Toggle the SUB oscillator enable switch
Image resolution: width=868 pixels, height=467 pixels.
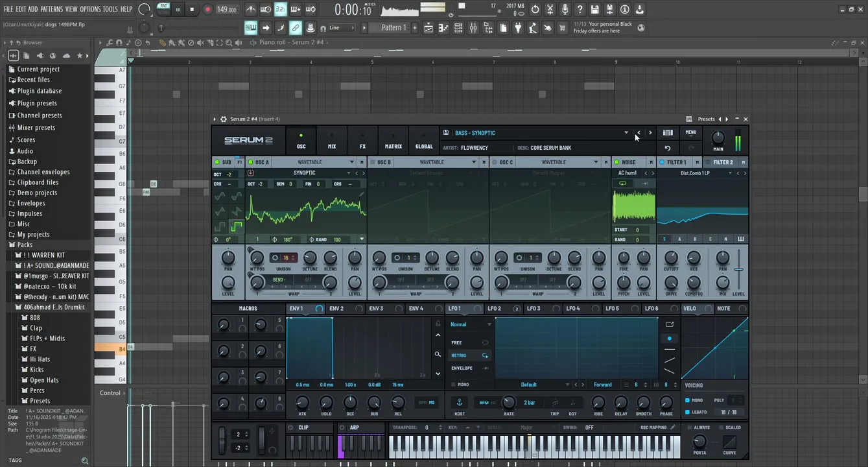[x=217, y=162]
